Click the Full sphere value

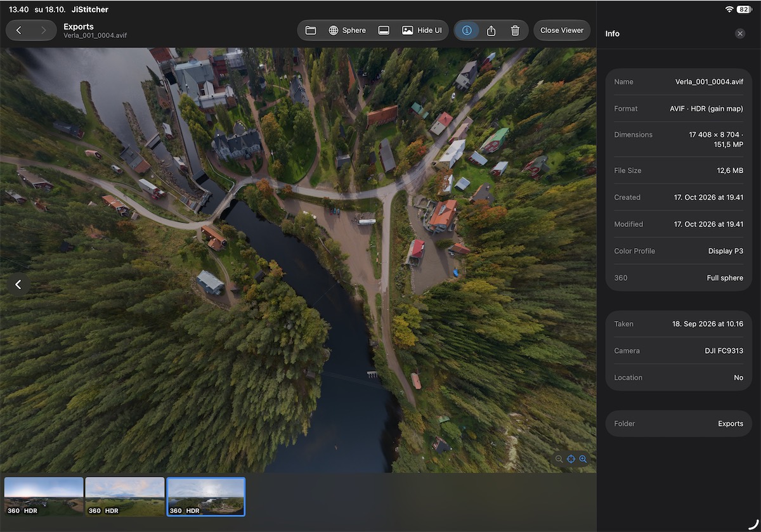[725, 278]
